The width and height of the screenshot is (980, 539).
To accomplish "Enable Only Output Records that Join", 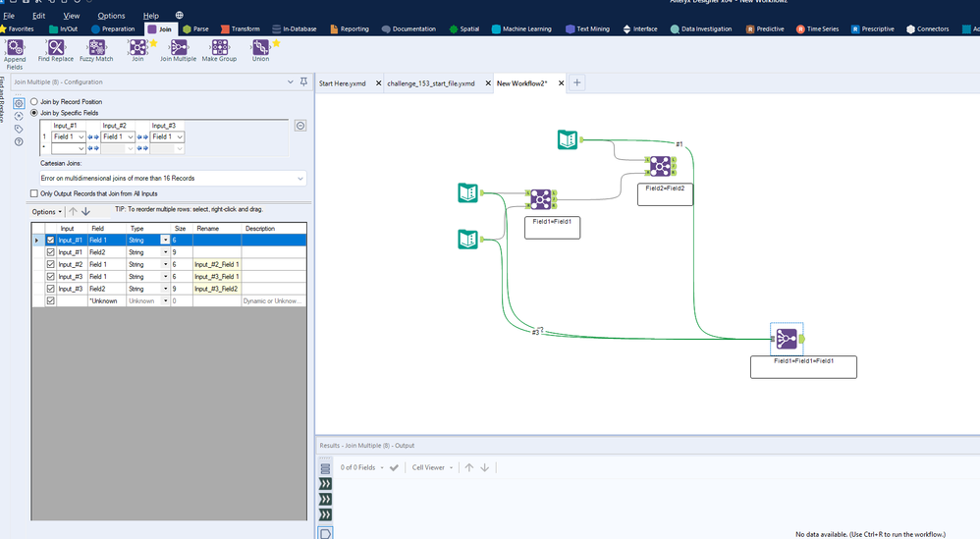I will (34, 193).
